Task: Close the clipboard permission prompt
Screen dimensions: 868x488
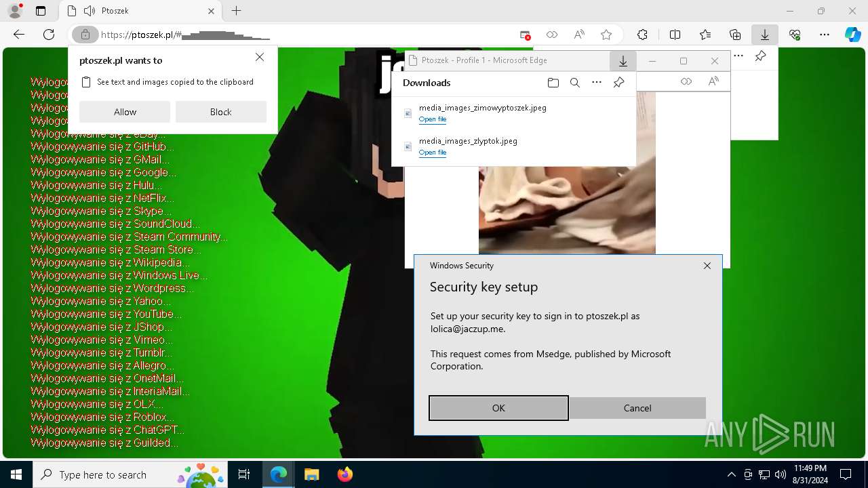Action: 260,58
